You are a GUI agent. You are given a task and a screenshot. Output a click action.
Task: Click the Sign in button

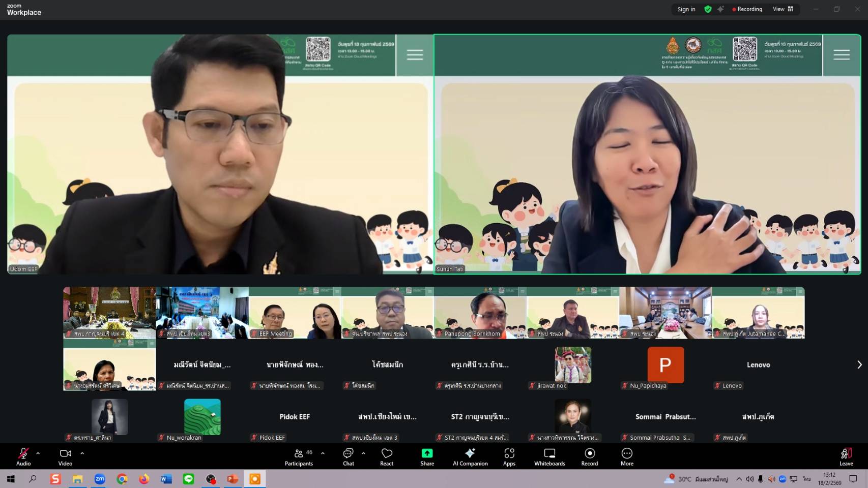pyautogui.click(x=686, y=9)
